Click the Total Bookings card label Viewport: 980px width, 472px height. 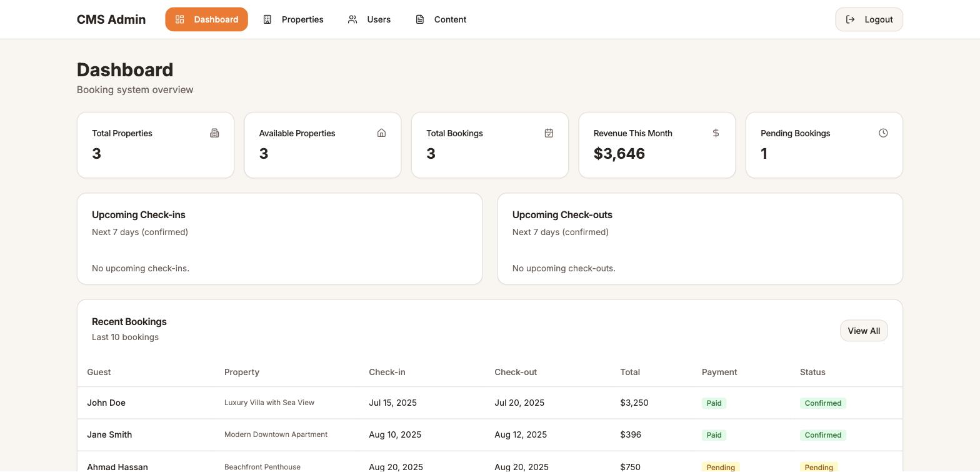click(x=454, y=133)
